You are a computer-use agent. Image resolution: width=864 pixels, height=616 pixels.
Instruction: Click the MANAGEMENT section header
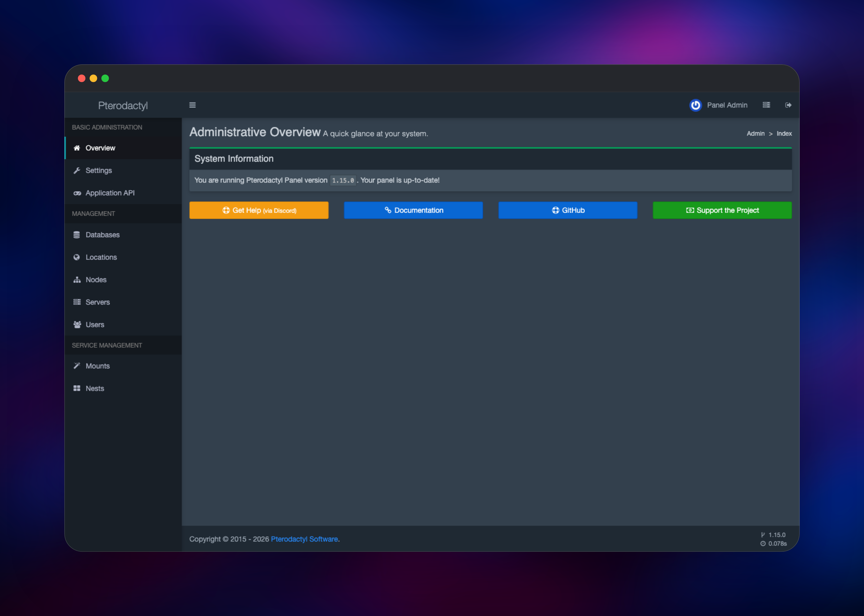point(93,214)
